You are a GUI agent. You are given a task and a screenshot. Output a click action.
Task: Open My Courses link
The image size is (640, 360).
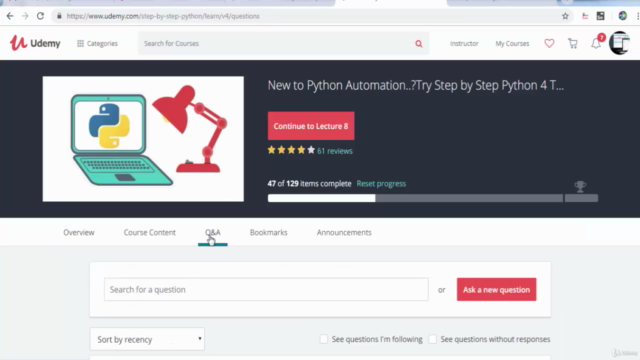pos(512,43)
